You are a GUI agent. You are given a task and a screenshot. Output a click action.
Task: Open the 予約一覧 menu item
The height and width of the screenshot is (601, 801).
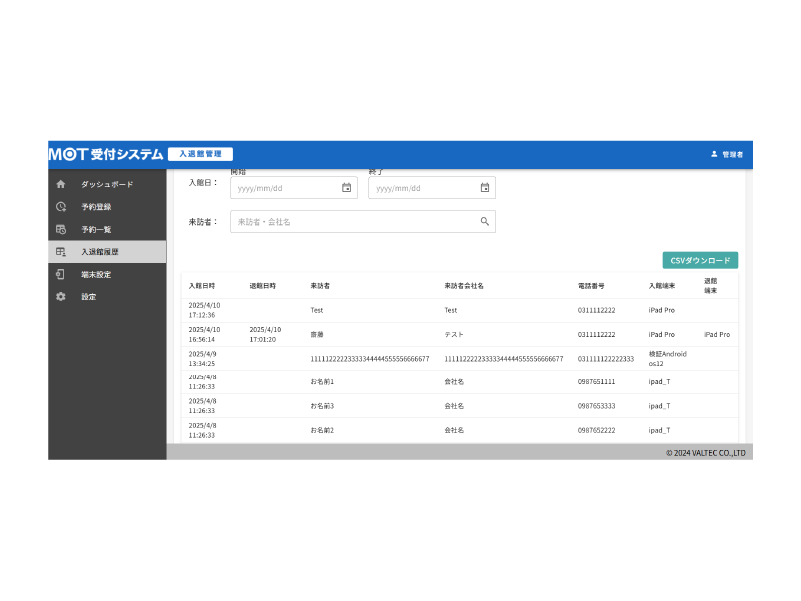pyautogui.click(x=96, y=229)
